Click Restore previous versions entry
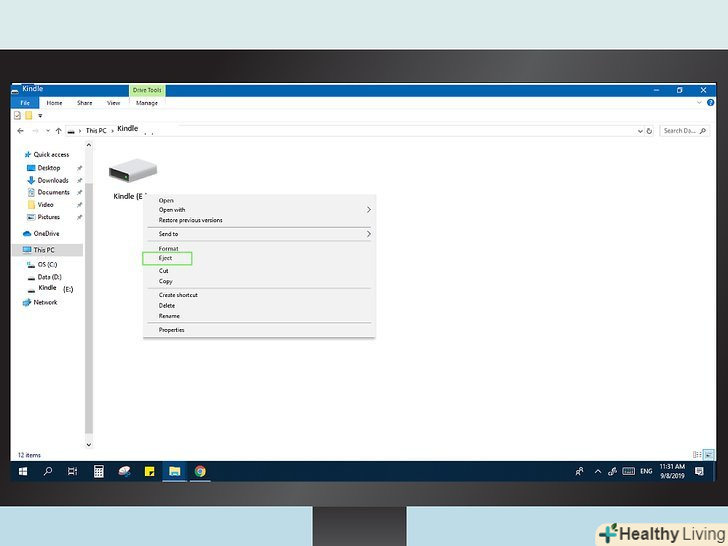 (x=190, y=220)
